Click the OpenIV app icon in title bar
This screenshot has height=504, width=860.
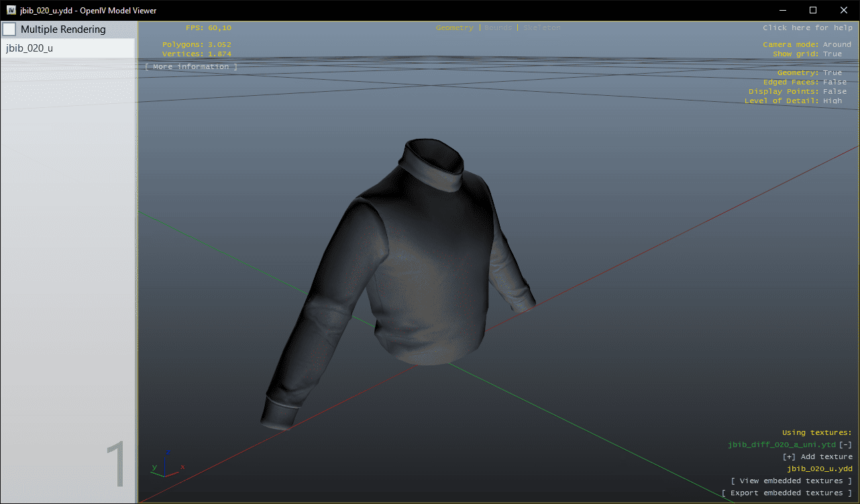pyautogui.click(x=11, y=11)
